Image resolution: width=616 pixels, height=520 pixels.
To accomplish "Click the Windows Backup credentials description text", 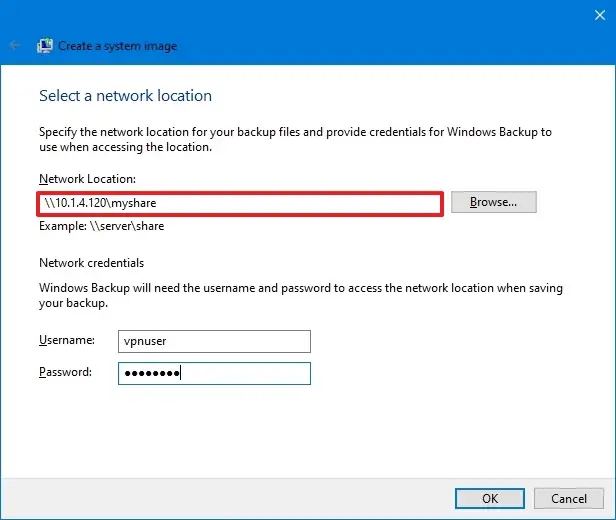I will click(x=300, y=295).
